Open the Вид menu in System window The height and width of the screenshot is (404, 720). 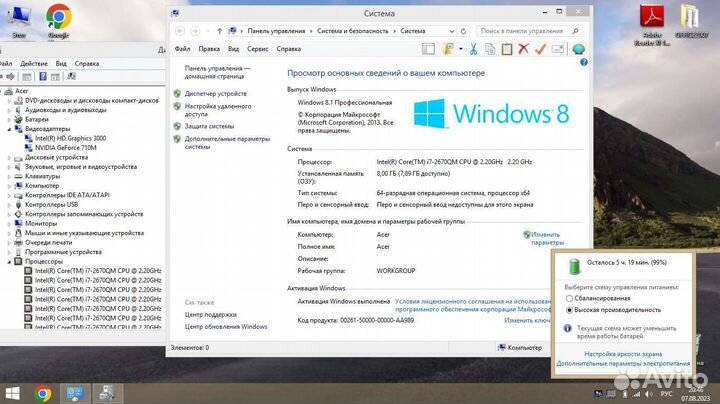[233, 49]
